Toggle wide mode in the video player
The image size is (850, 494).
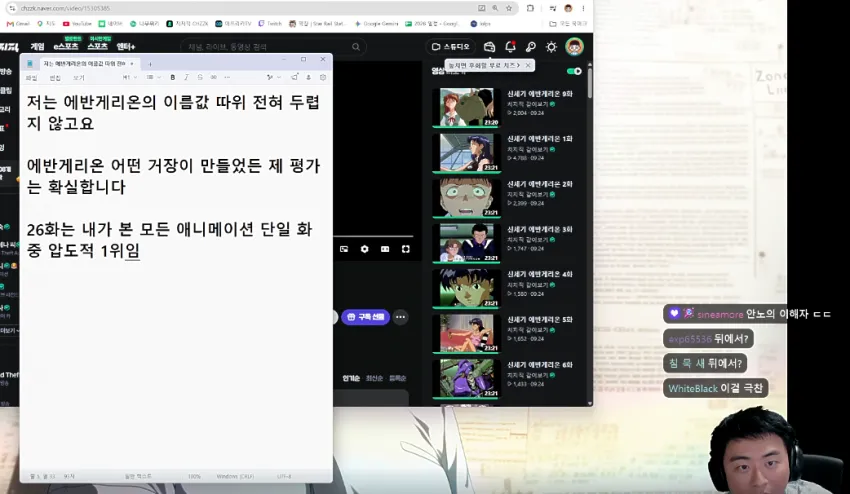385,249
